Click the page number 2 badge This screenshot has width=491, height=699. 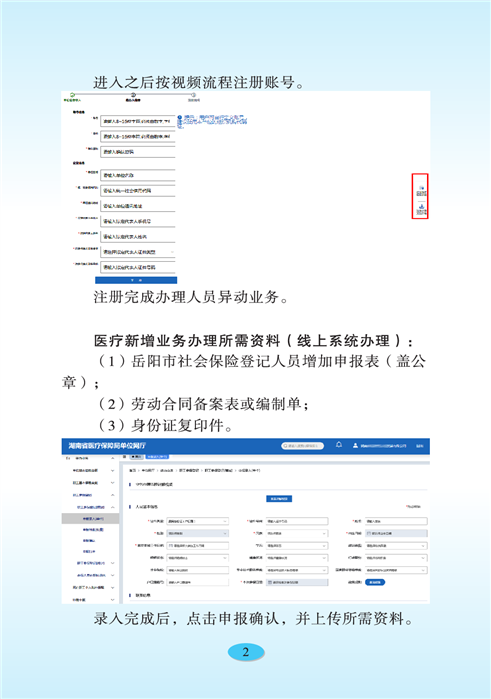pos(246,652)
